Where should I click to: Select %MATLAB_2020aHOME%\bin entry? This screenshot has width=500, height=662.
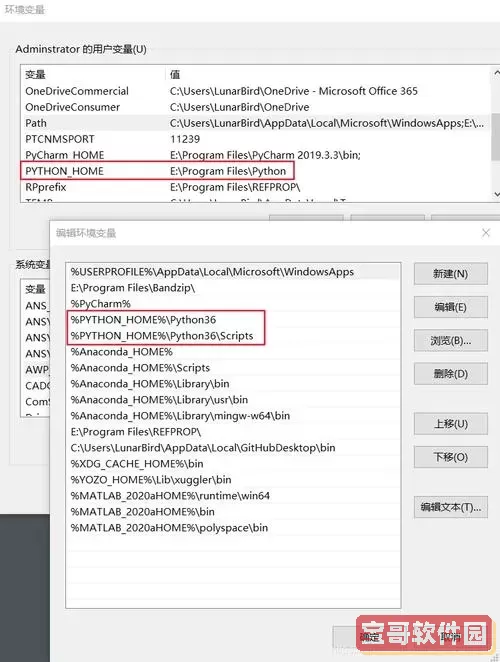pos(233,513)
